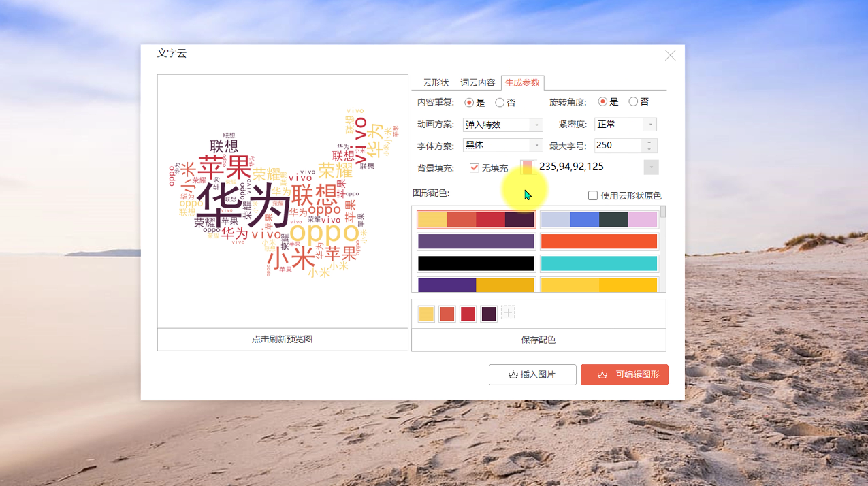Decrease 最大字号 with the down arrow
Viewport: 868px width, 486px height.
coord(649,148)
